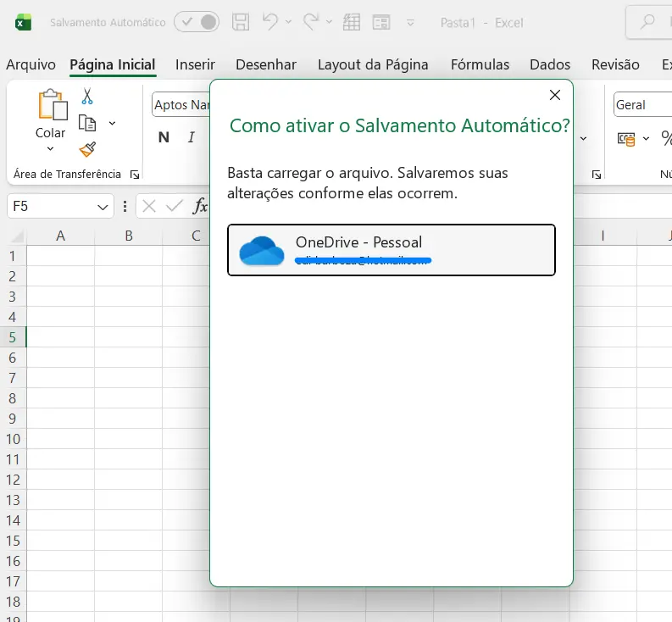Open the Redo history dropdown arrow
The image size is (672, 622).
329,21
